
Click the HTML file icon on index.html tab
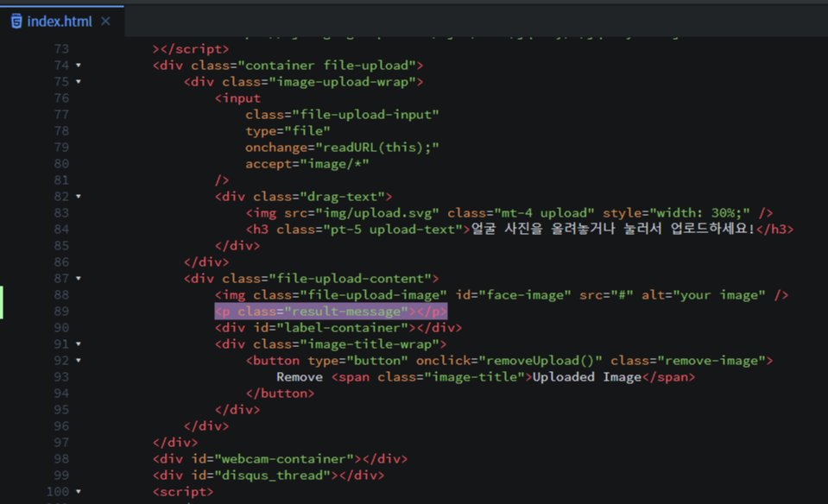16,21
